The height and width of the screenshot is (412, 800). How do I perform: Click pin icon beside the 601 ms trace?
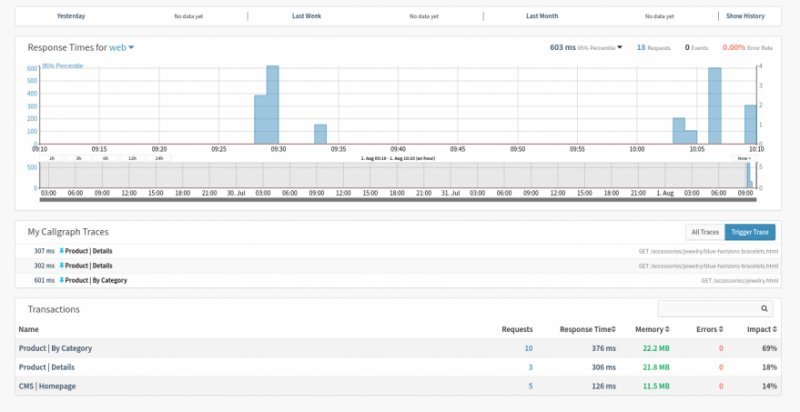tap(61, 281)
